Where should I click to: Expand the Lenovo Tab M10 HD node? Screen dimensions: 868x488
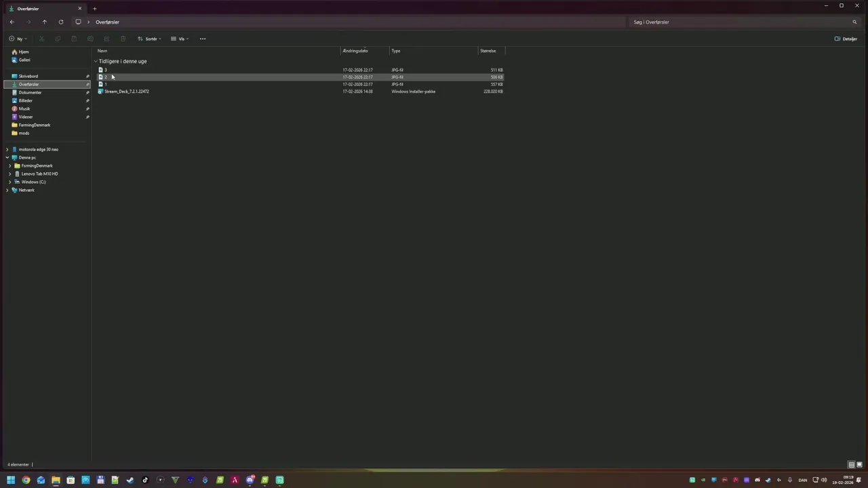[x=9, y=174]
